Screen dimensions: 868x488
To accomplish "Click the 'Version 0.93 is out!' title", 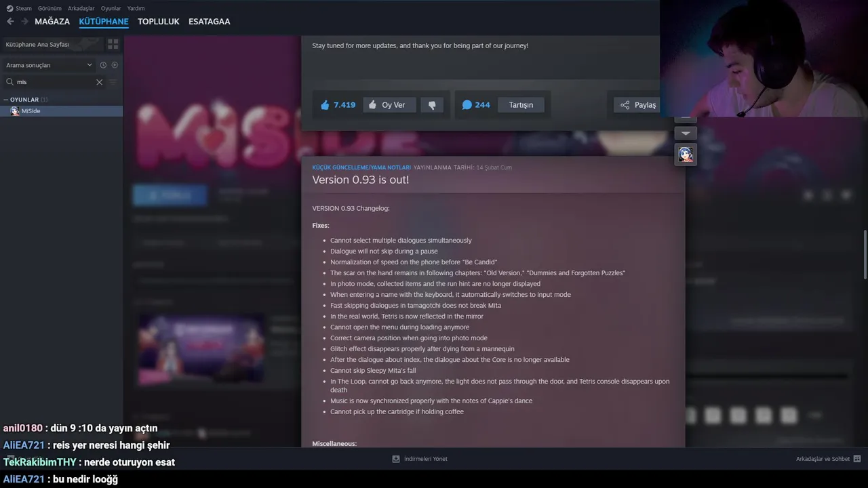I will coord(361,180).
